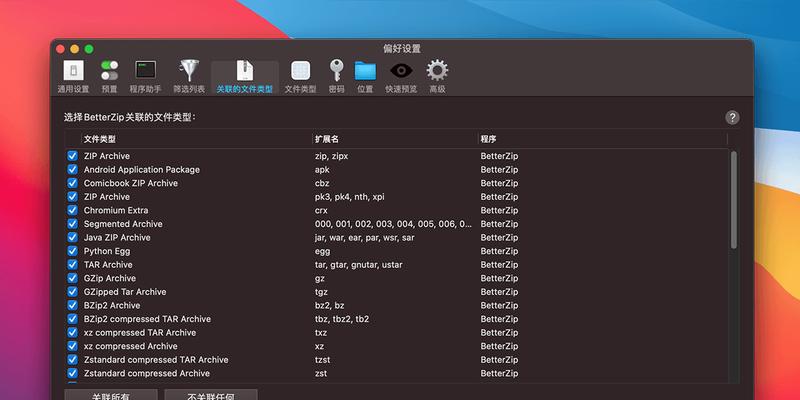
Task: Open the 密码 key pane
Action: 336,77
